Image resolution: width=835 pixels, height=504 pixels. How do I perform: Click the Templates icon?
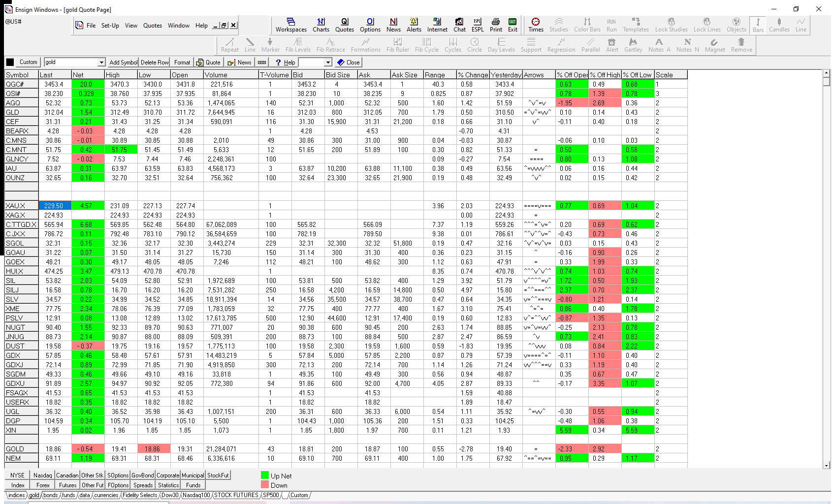click(636, 25)
